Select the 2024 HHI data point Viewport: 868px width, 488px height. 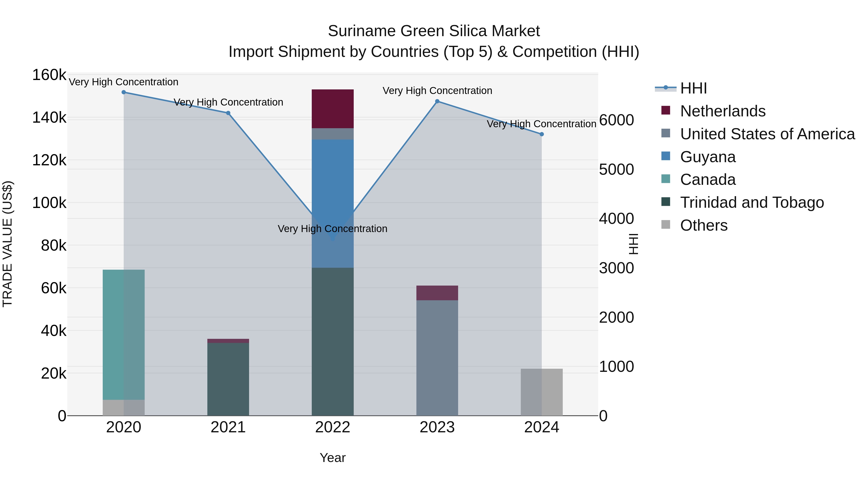542,134
